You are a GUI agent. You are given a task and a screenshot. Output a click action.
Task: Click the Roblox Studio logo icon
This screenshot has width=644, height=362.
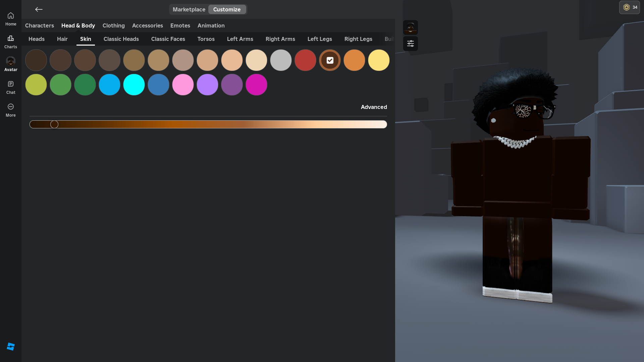[11, 347]
